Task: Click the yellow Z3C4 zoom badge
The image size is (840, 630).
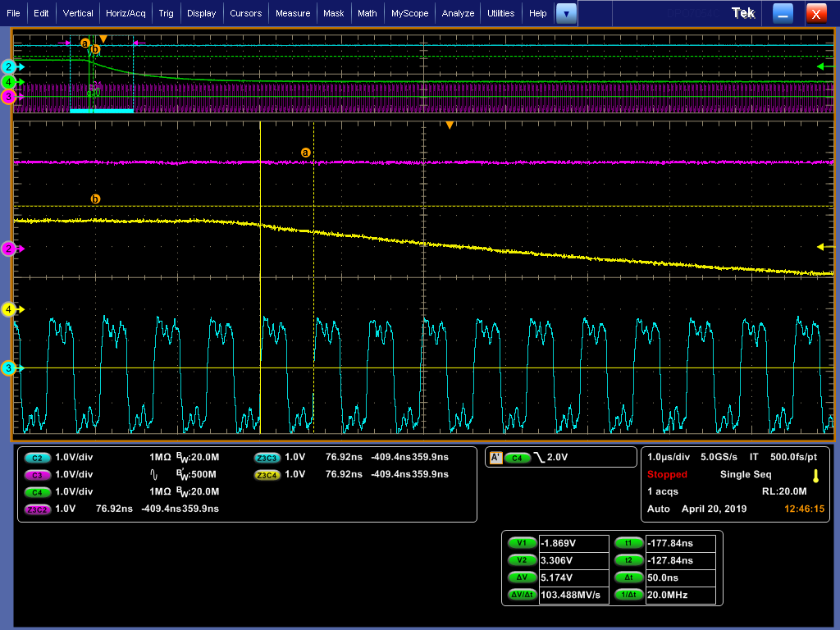Action: (267, 475)
